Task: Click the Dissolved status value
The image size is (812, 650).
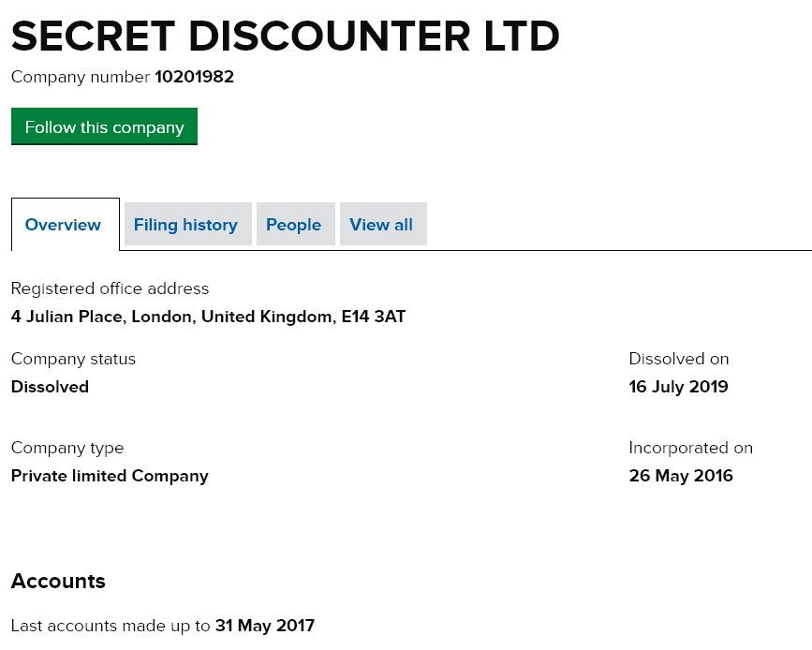Action: point(50,387)
